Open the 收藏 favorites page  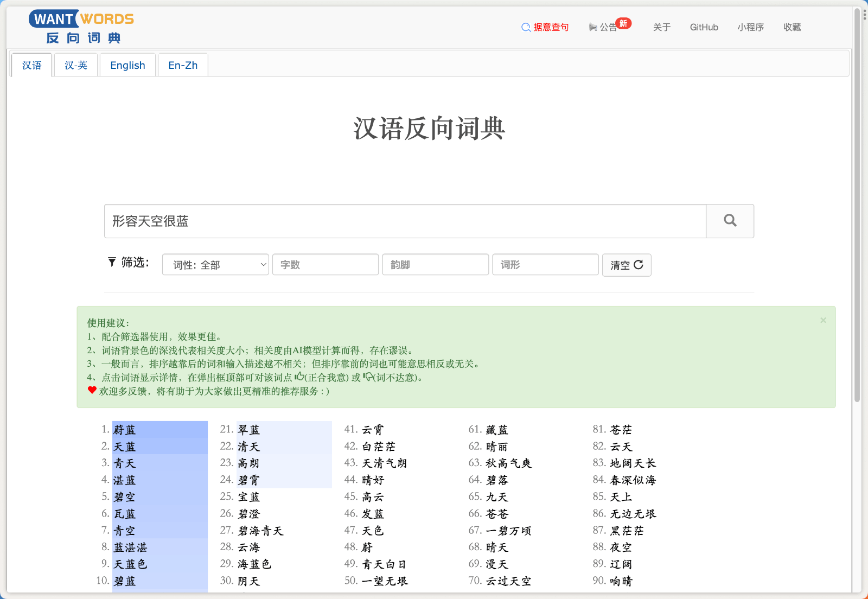792,27
